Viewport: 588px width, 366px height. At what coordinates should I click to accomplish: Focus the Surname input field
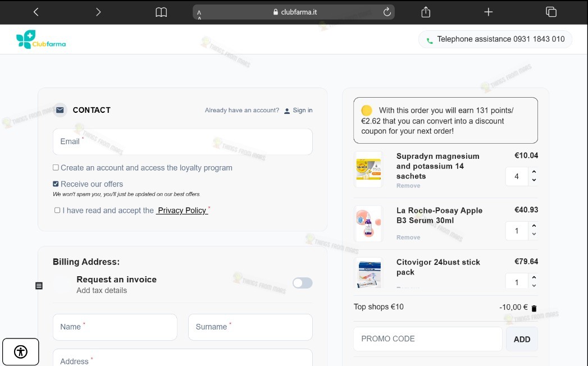tap(250, 327)
